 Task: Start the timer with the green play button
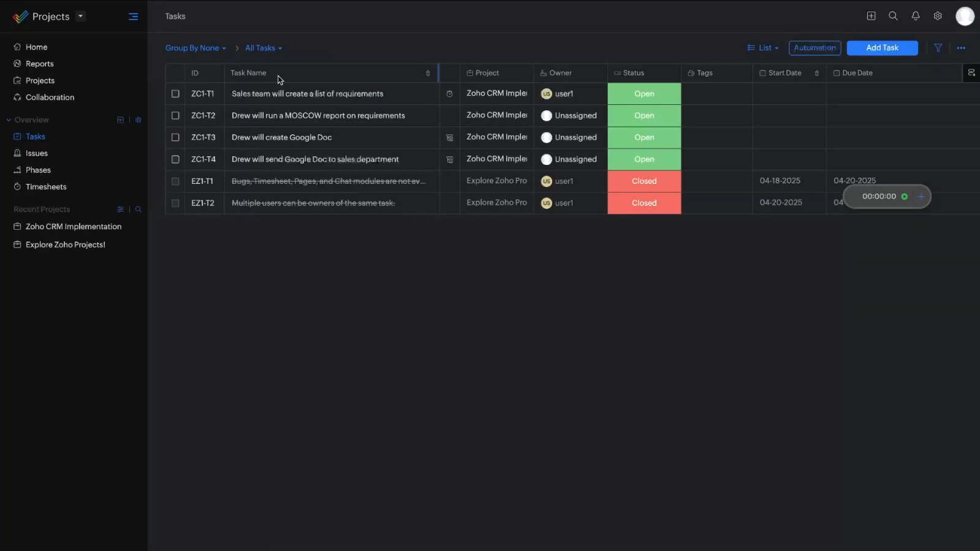(x=904, y=197)
